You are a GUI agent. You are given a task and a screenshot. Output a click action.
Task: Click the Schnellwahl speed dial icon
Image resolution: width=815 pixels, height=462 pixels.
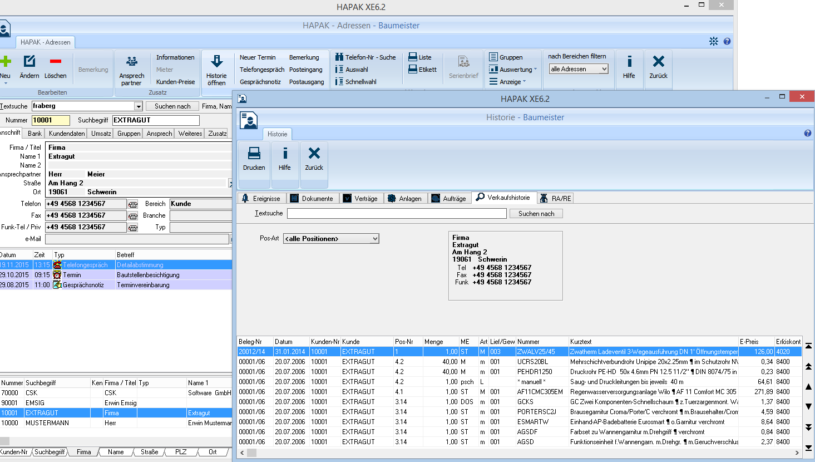click(339, 82)
